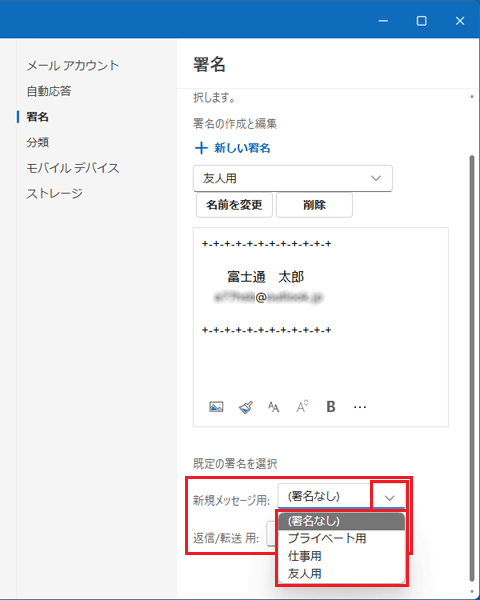Minimize the settings window

[x=383, y=21]
